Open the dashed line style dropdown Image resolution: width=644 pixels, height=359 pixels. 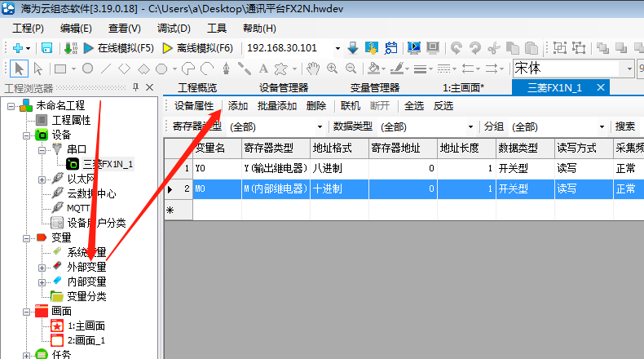(454, 69)
